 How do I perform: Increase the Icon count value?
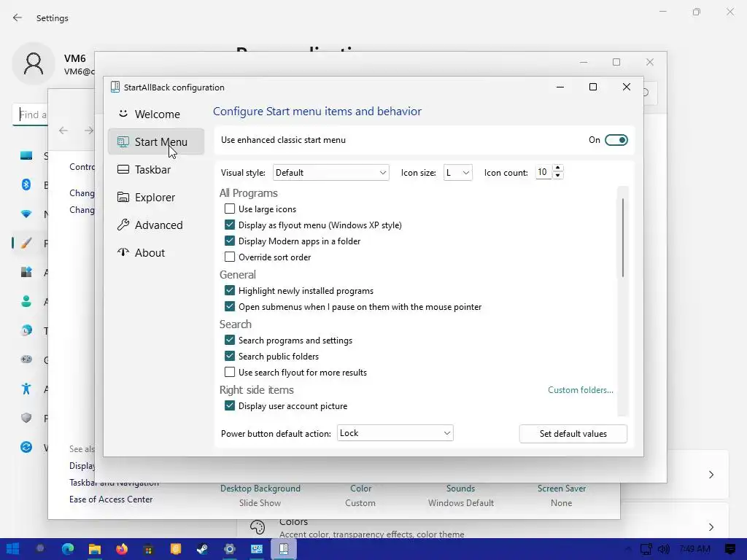coord(558,168)
